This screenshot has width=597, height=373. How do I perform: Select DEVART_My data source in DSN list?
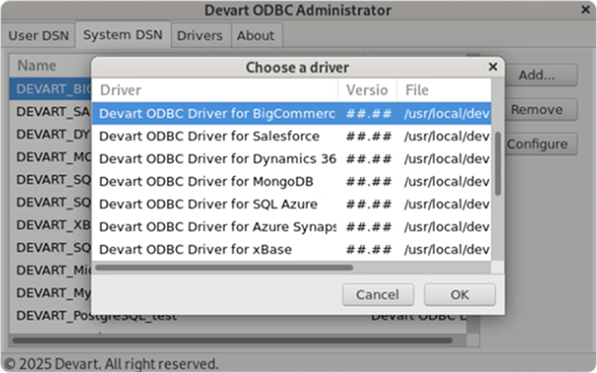coord(50,293)
